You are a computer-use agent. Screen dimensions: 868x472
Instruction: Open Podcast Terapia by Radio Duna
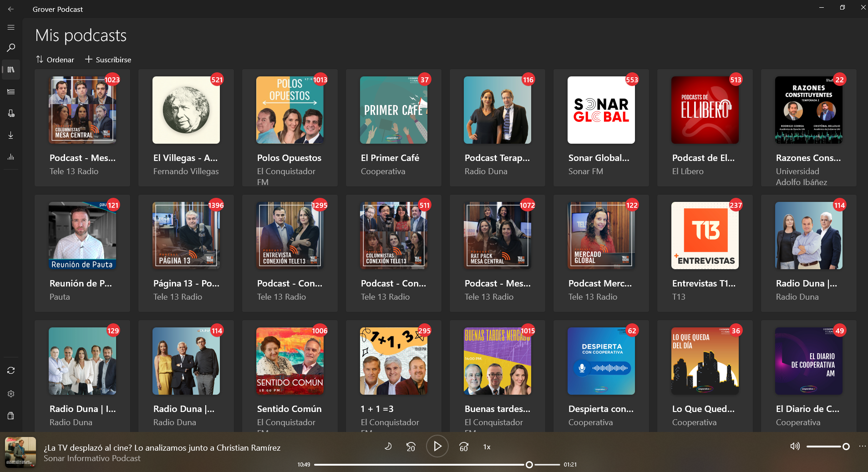click(x=497, y=128)
